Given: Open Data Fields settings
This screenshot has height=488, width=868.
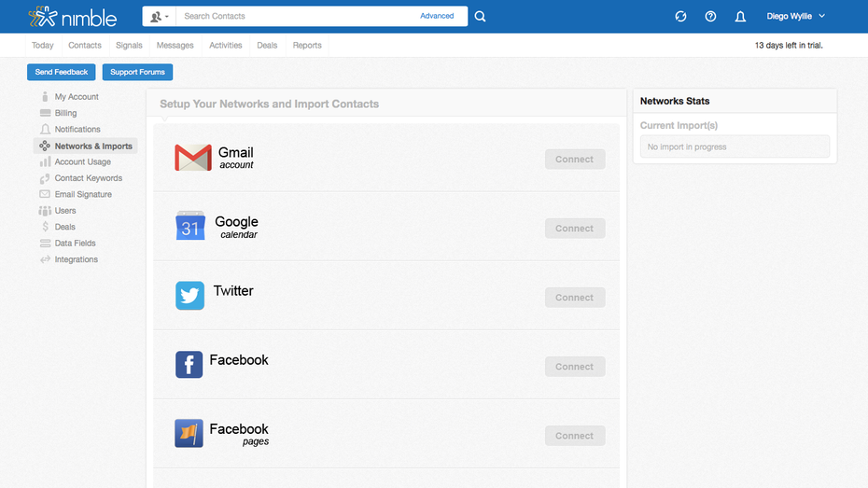Looking at the screenshot, I should point(75,244).
